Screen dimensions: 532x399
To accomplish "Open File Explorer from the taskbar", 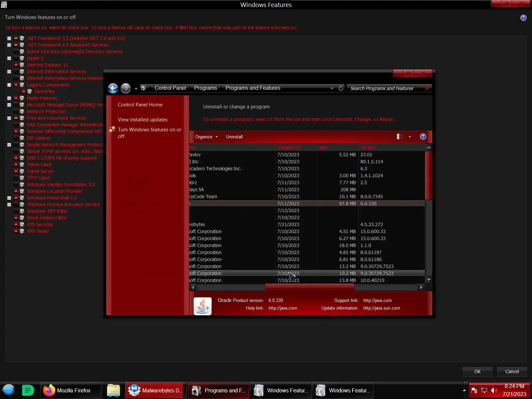I will 113,390.
